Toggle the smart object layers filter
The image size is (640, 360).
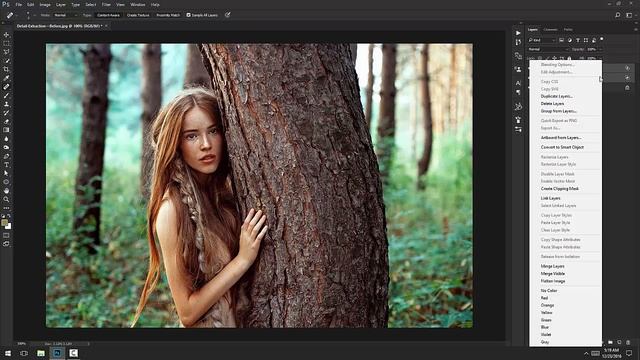click(594, 40)
